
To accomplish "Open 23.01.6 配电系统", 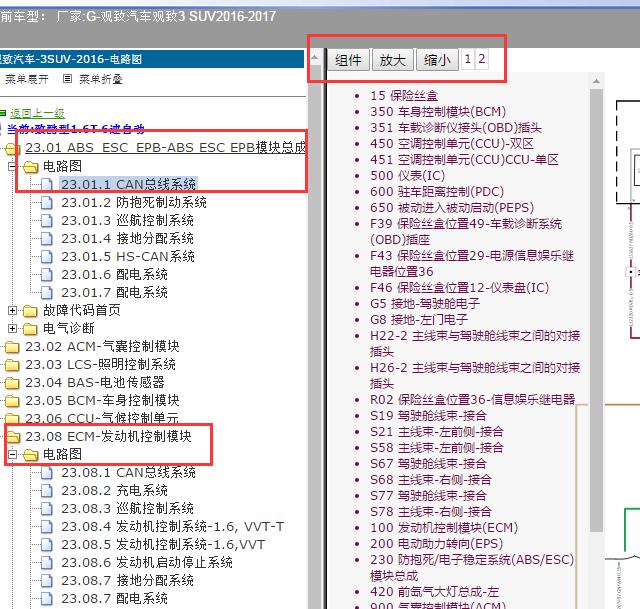I will coord(114,274).
